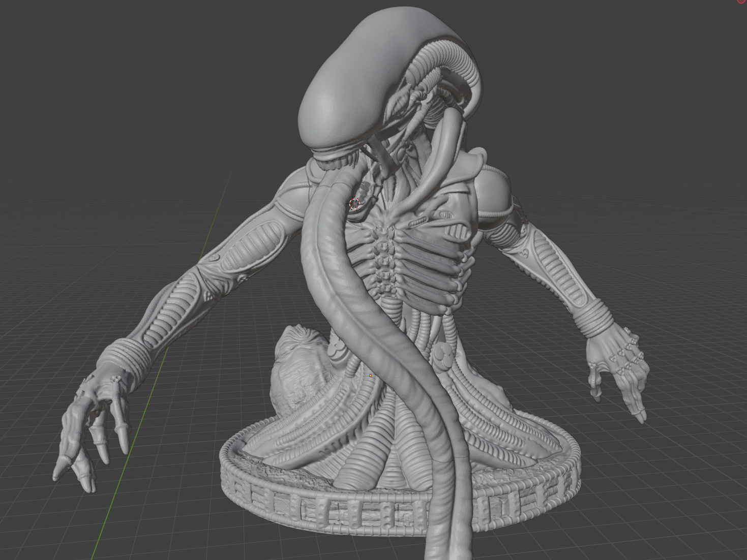
Task: Click the orange object origin dot
Action: (x=370, y=376)
